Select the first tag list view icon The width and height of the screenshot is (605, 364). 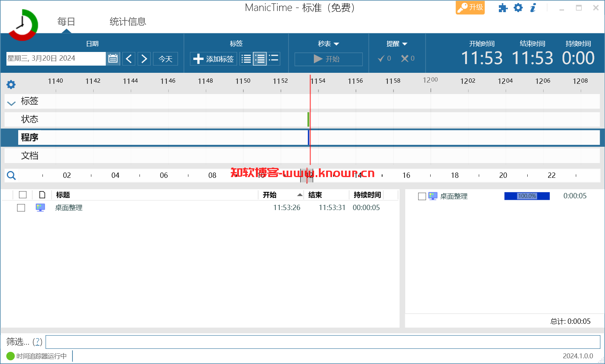[246, 59]
